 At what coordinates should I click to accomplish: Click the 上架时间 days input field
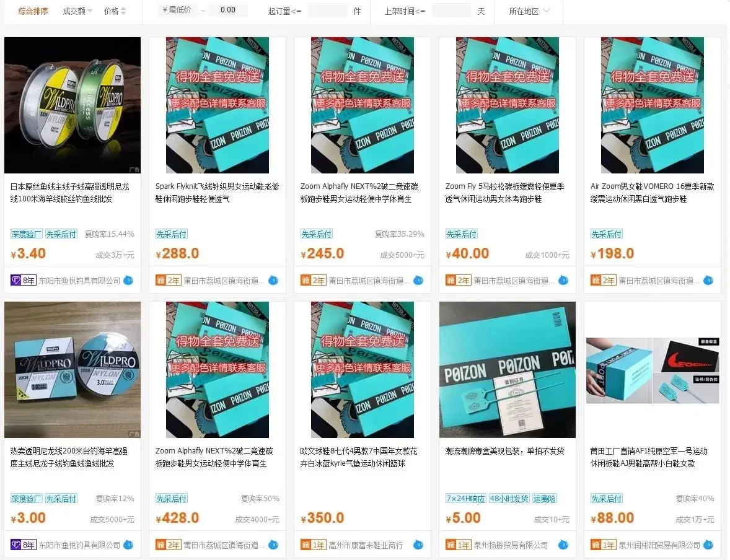452,11
